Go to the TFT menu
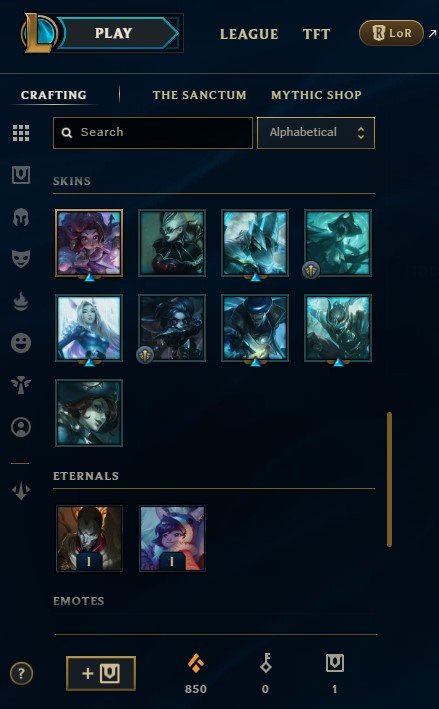 coord(316,34)
